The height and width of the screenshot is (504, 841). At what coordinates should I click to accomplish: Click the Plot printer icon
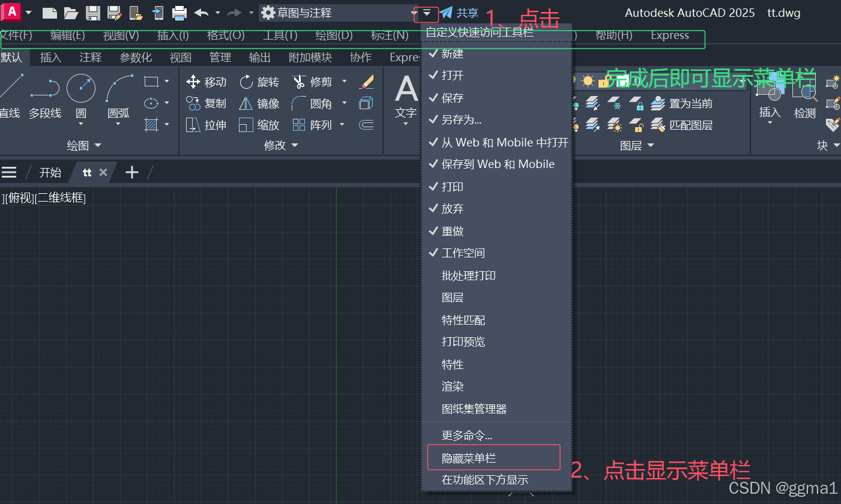(x=179, y=13)
